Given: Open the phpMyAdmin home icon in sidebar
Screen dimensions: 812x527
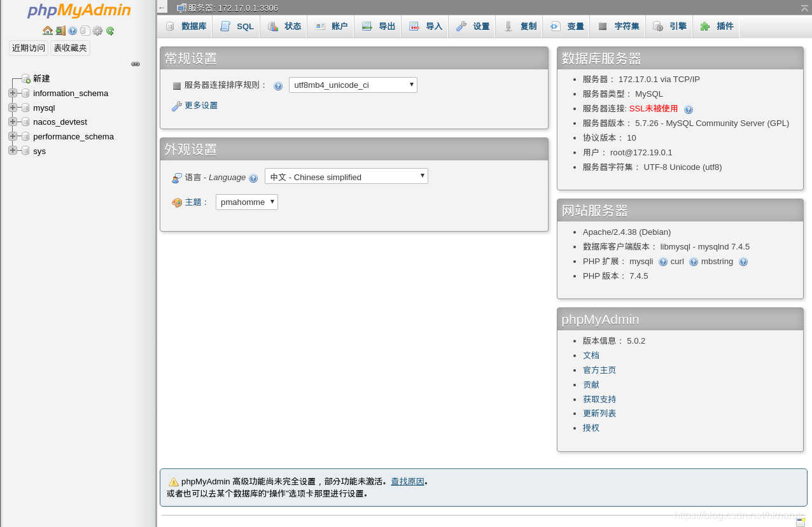Looking at the screenshot, I should click(x=48, y=30).
